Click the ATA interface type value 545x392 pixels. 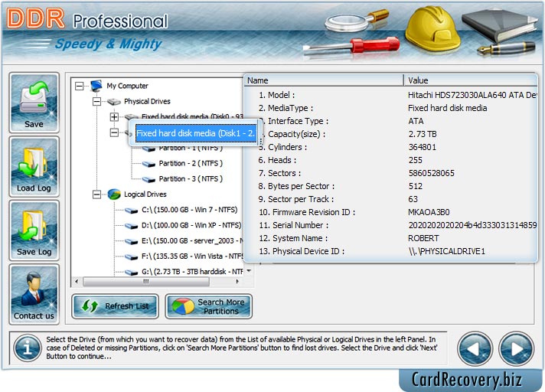coord(416,121)
